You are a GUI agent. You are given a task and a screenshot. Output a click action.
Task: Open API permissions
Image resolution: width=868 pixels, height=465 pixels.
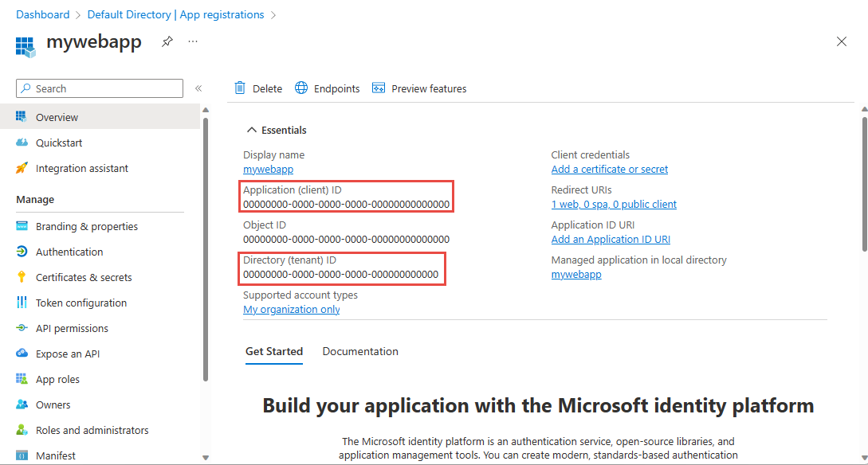pyautogui.click(x=73, y=327)
